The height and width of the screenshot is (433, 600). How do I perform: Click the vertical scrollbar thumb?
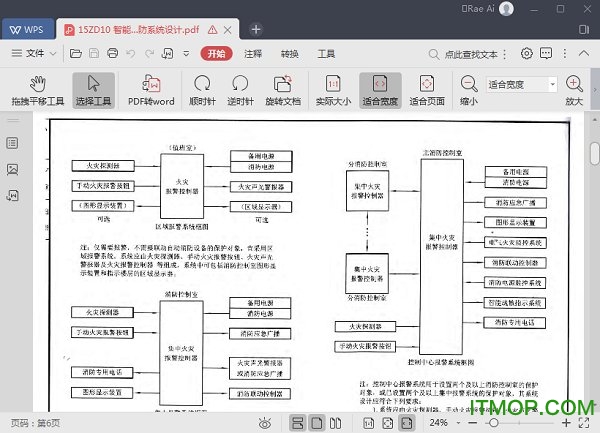[594, 153]
